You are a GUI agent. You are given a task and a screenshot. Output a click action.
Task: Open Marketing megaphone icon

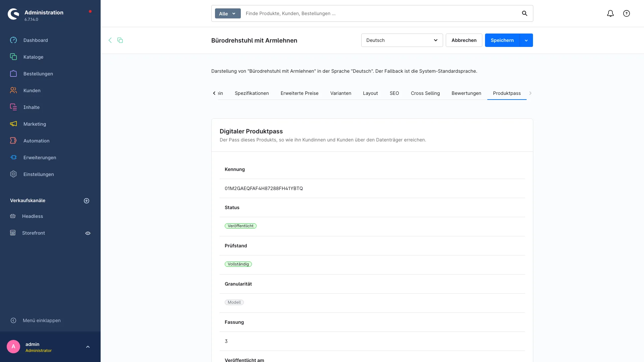click(x=13, y=124)
